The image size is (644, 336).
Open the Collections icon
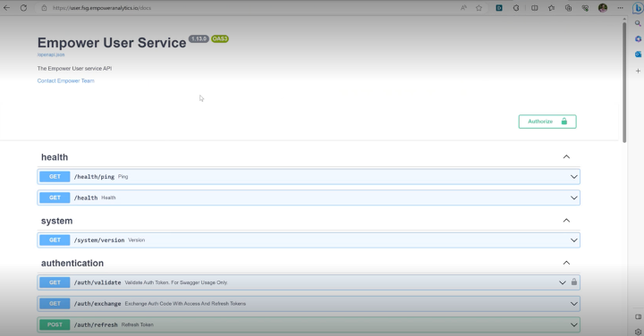[x=569, y=8]
